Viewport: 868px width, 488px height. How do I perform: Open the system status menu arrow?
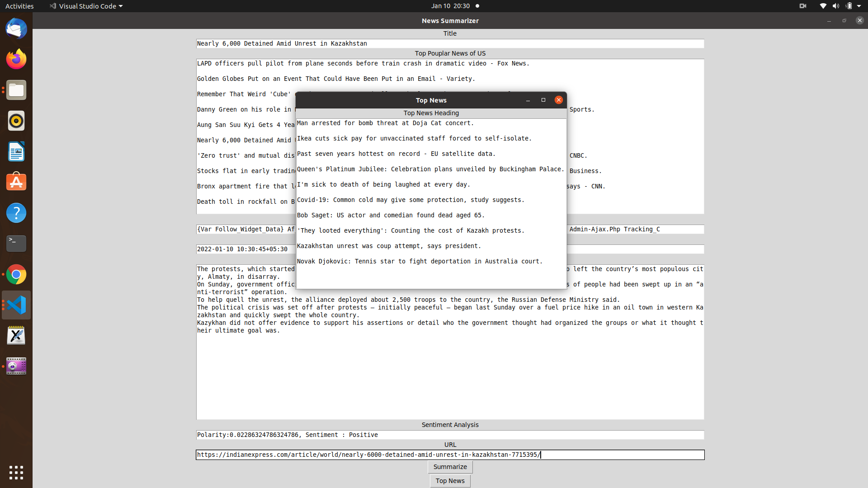pyautogui.click(x=859, y=6)
